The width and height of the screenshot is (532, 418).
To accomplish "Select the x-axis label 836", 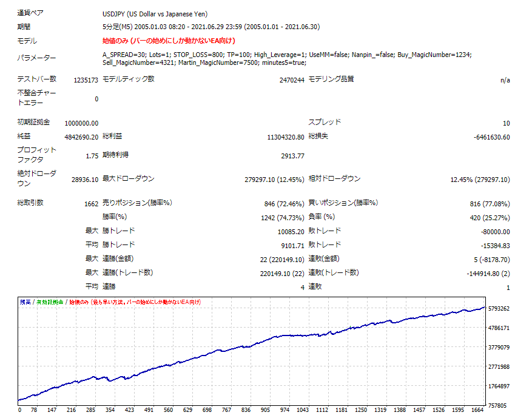I will (246, 410).
